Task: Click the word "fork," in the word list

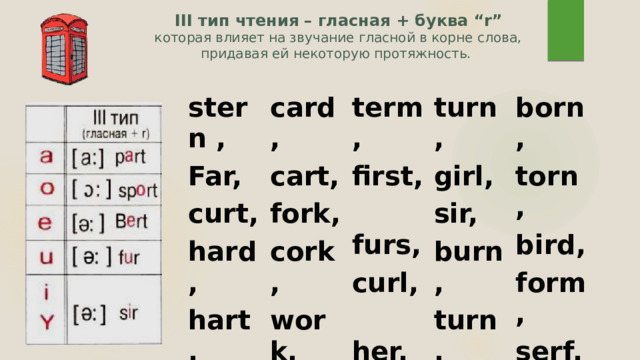Action: (x=304, y=213)
